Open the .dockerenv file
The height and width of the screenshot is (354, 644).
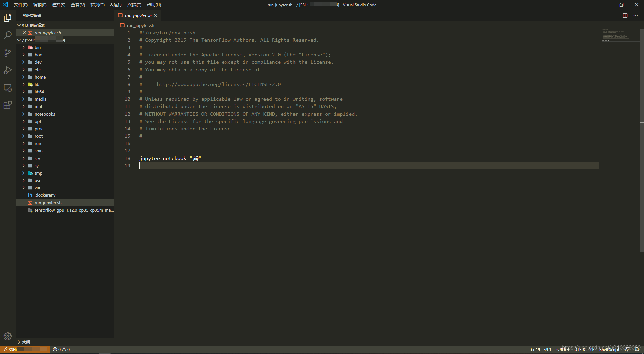pyautogui.click(x=65, y=195)
